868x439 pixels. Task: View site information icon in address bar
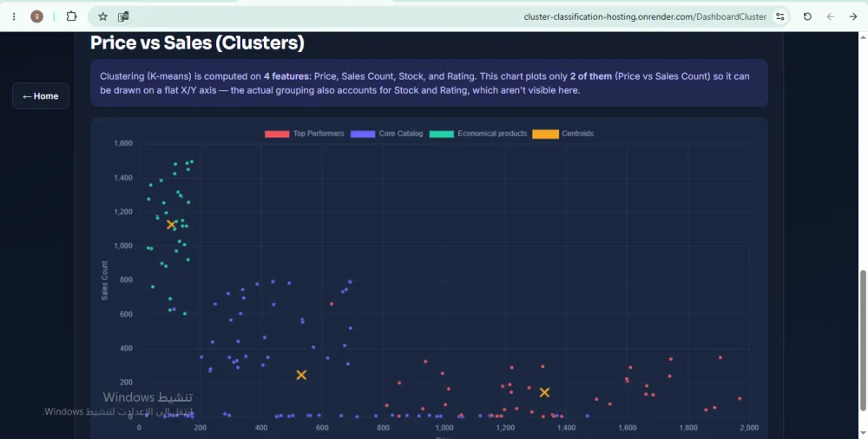pyautogui.click(x=780, y=16)
